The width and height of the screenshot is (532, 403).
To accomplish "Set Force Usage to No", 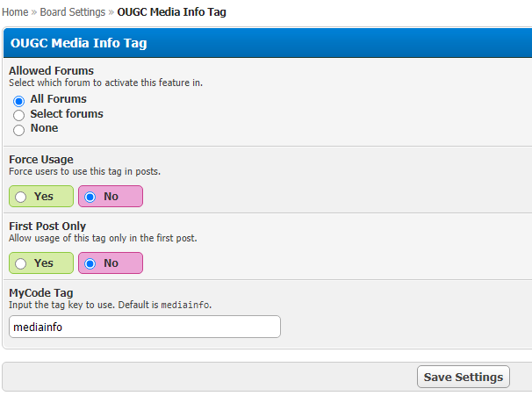I will pos(90,197).
